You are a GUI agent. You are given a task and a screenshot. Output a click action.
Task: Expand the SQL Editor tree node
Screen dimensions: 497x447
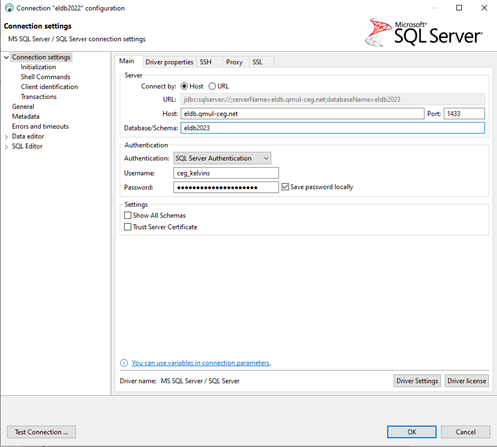click(x=6, y=147)
